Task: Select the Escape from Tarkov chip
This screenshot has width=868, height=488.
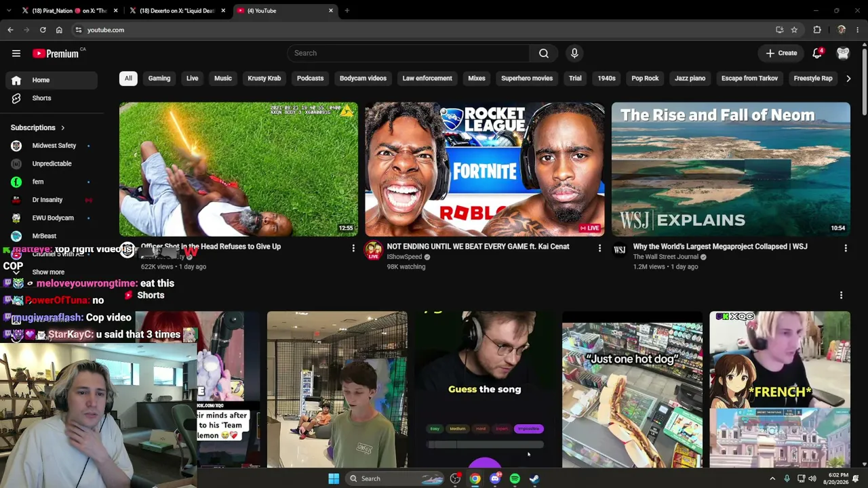Action: (749, 79)
